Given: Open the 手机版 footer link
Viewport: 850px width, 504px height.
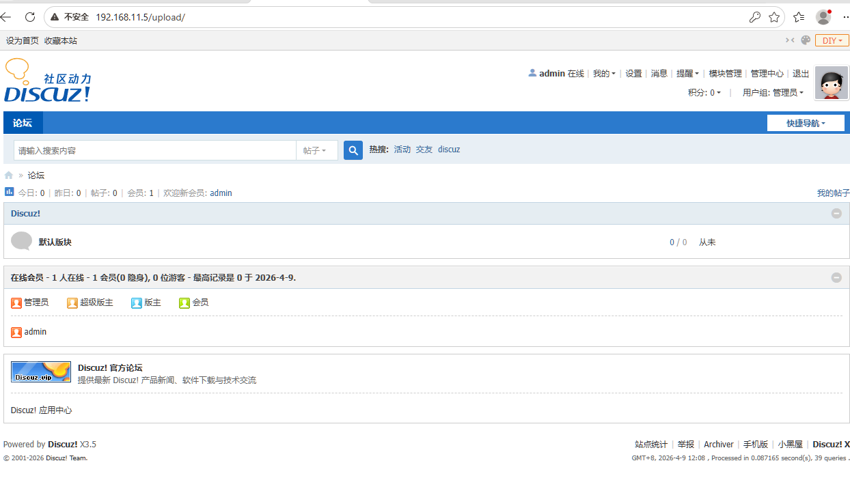Looking at the screenshot, I should [756, 444].
